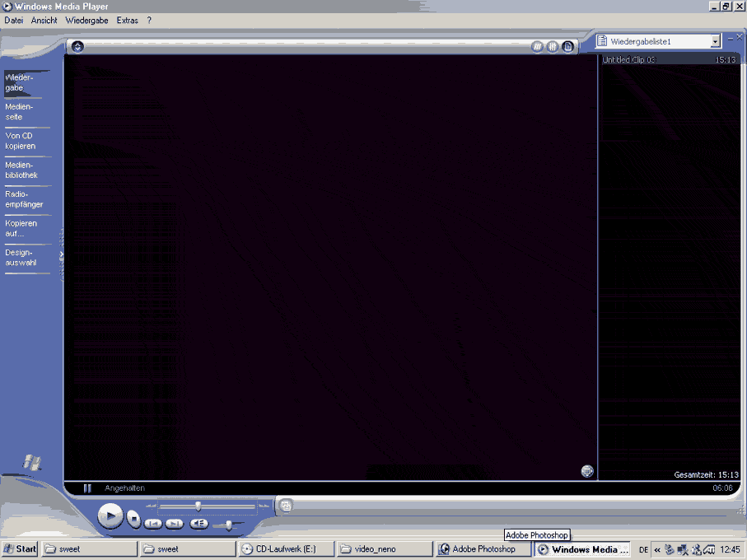Image resolution: width=747 pixels, height=560 pixels.
Task: Click the Gesamtzeit: 15:13 text
Action: click(706, 474)
